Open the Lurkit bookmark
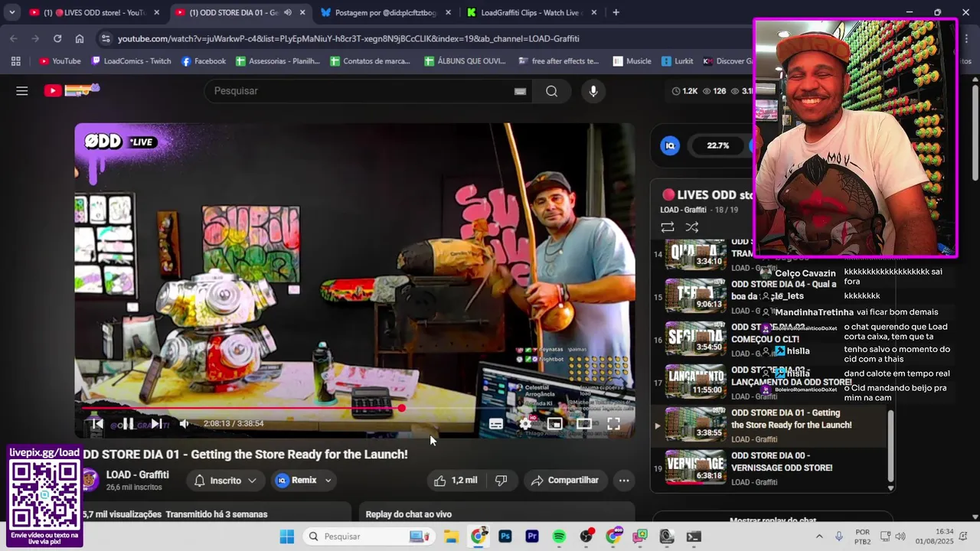Screen dimensions: 980x551 coord(678,61)
